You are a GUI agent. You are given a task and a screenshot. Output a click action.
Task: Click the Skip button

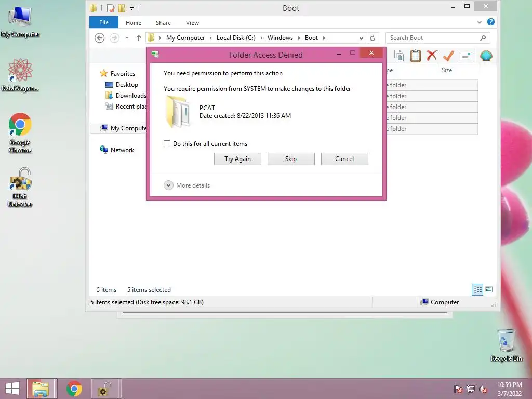(x=291, y=159)
